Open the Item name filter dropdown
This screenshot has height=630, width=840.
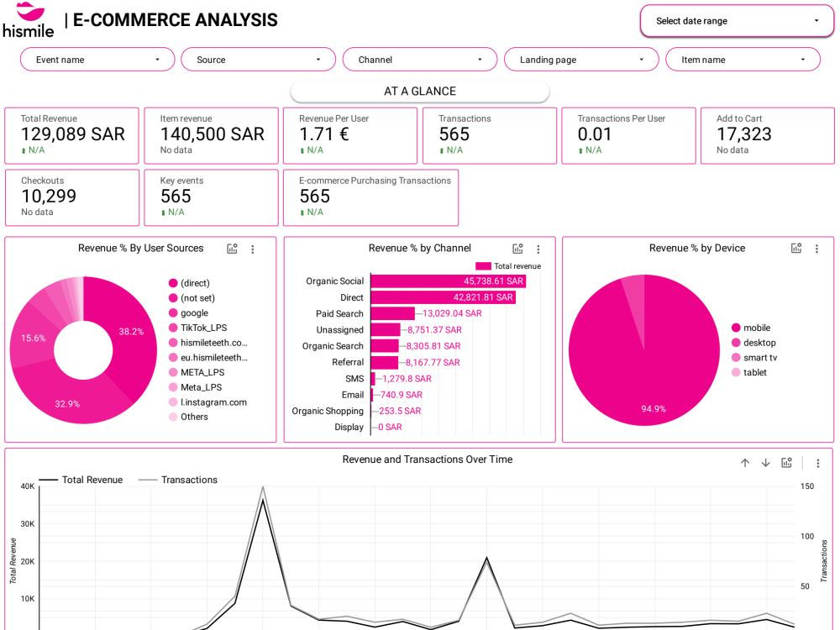click(x=743, y=60)
